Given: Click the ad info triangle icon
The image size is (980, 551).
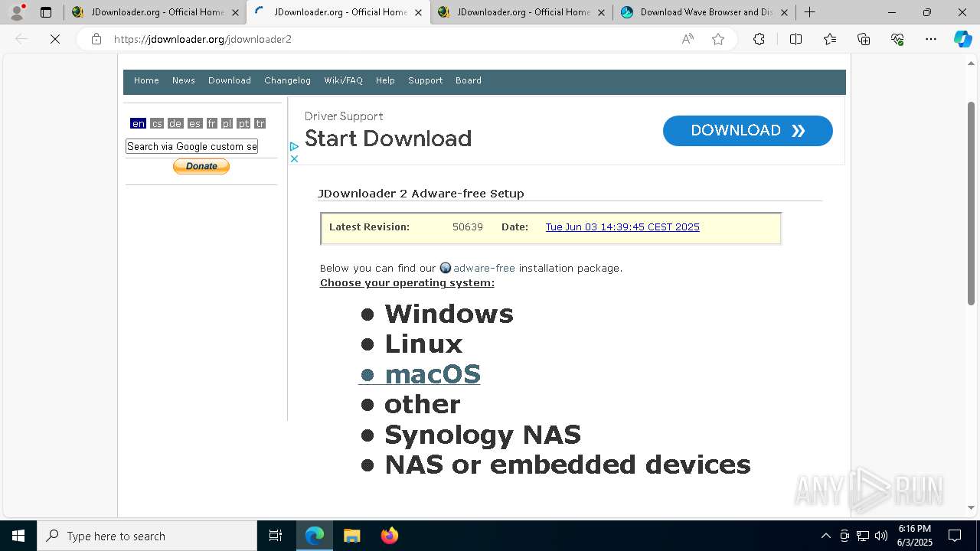Looking at the screenshot, I should (x=294, y=146).
